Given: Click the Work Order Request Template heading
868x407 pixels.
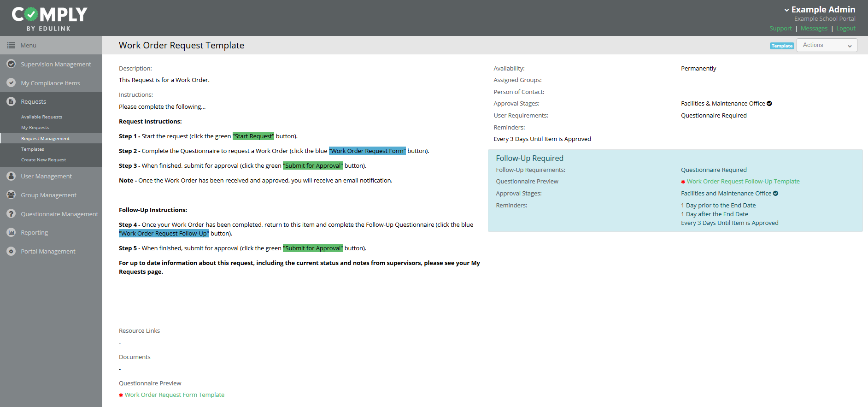Looking at the screenshot, I should point(182,45).
